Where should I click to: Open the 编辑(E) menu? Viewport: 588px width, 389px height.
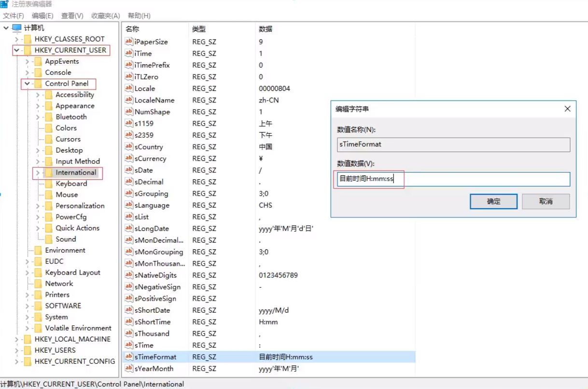[x=42, y=16]
